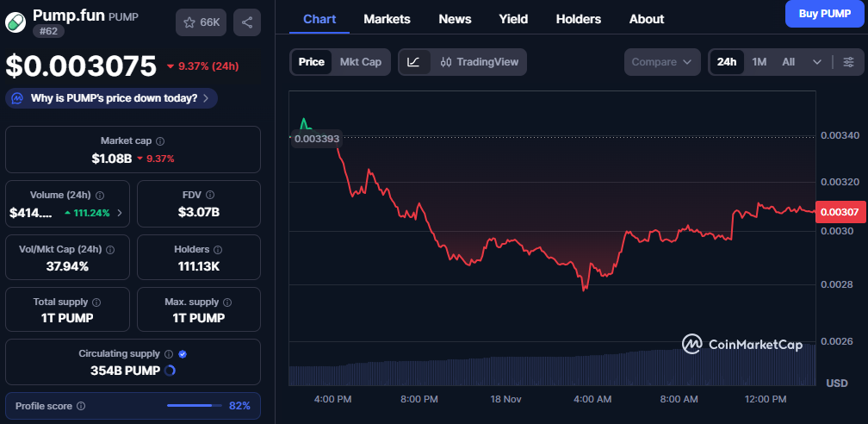Open the Holders tab
The width and height of the screenshot is (868, 424).
(579, 19)
